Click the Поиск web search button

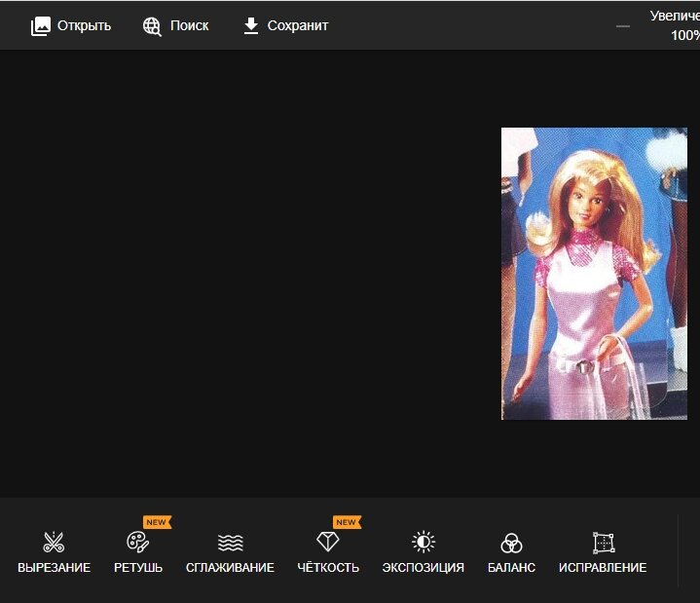click(x=175, y=26)
